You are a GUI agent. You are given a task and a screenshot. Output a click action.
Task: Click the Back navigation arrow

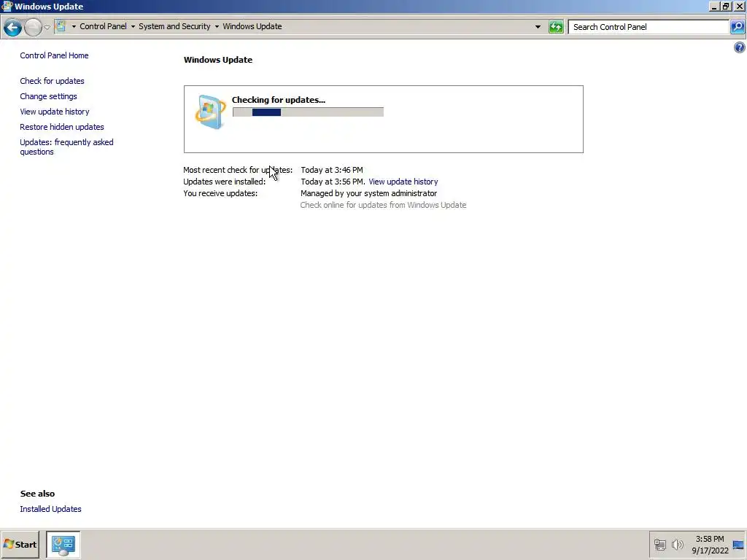point(13,27)
